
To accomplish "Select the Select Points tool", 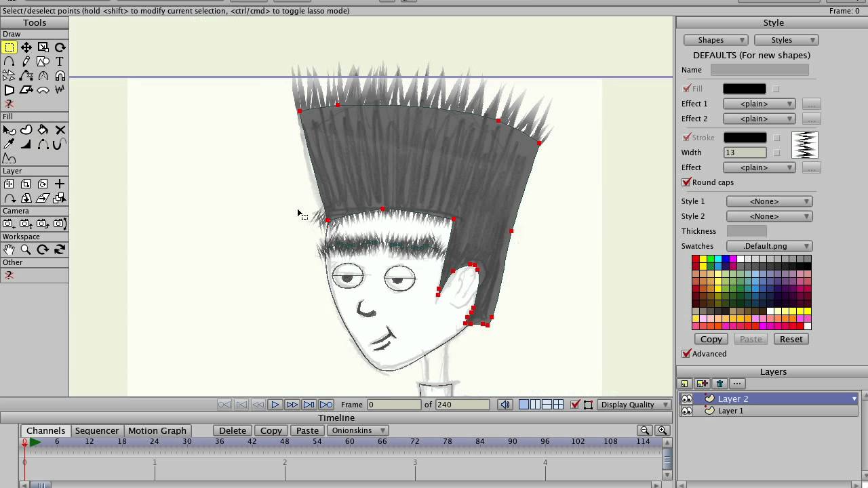I will (9, 47).
